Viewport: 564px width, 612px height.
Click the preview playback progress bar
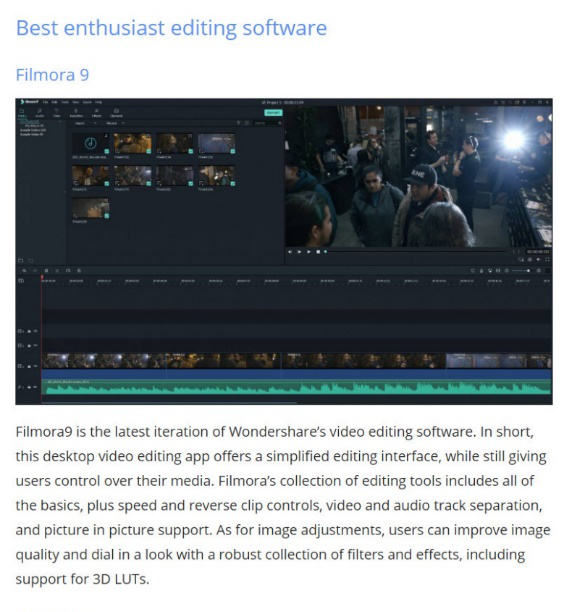point(416,252)
